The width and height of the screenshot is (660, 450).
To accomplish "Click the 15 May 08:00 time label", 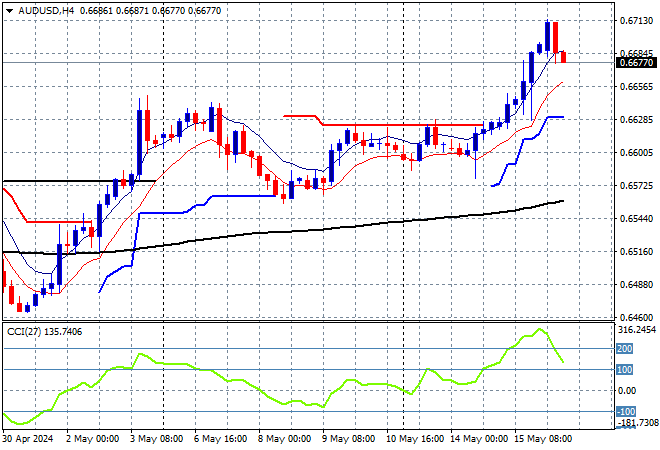I will click(x=543, y=439).
